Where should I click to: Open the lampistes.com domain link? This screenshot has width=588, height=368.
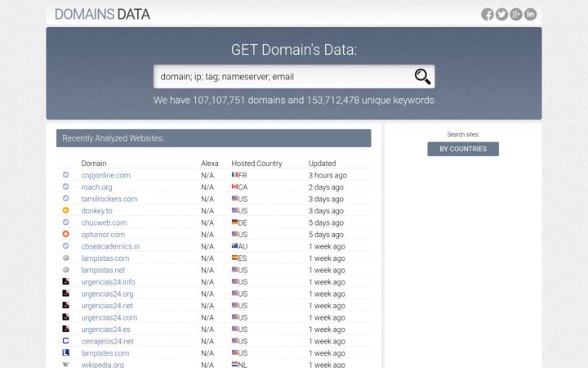[x=105, y=353]
